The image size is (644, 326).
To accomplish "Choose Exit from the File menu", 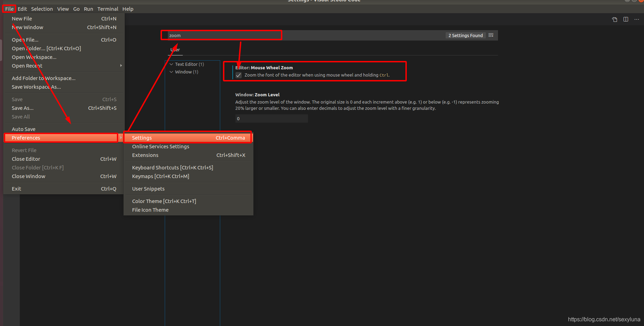I will pos(64,189).
